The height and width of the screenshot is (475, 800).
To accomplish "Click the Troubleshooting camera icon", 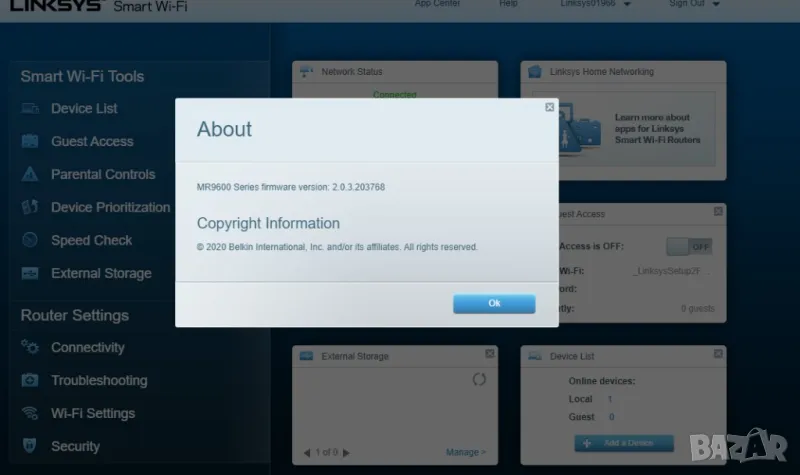I will pos(30,381).
